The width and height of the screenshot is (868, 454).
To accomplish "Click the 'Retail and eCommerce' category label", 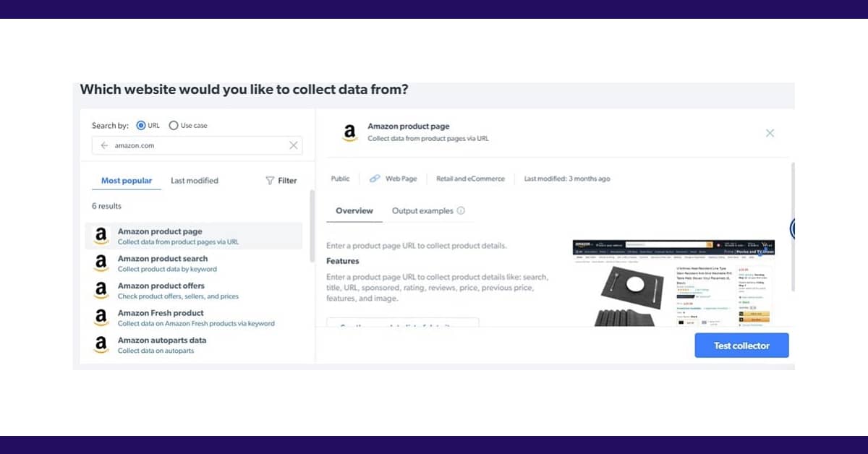I will click(x=470, y=179).
